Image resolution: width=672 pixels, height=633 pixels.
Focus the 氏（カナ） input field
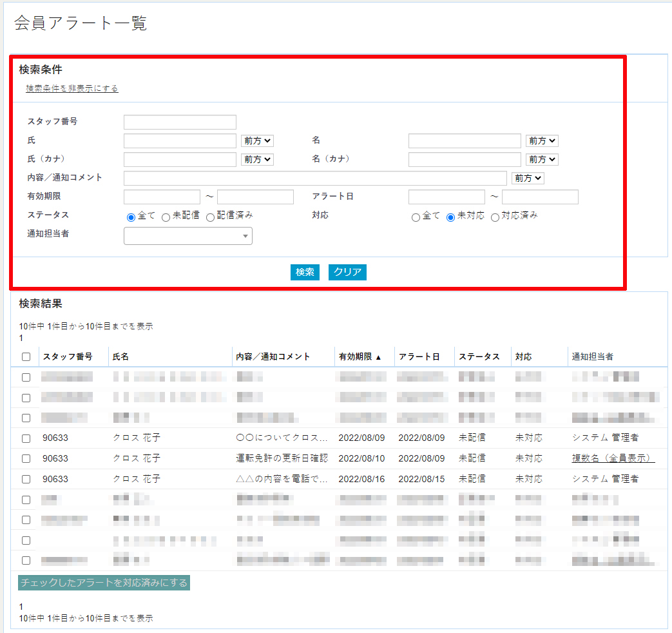coord(180,159)
